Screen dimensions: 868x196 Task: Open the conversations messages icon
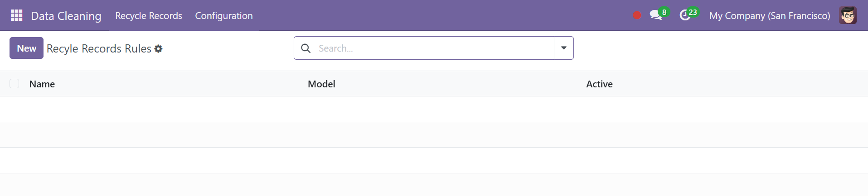pos(656,15)
